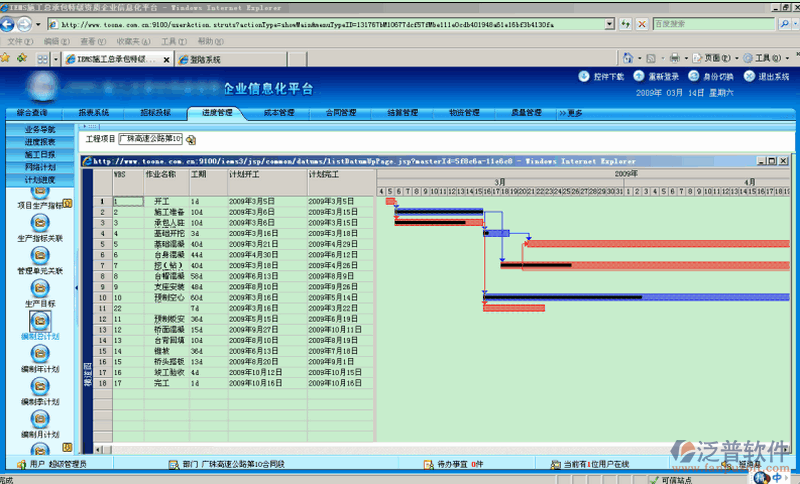
Task: Open the 管理单元关联 sidebar icon
Action: [x=40, y=255]
